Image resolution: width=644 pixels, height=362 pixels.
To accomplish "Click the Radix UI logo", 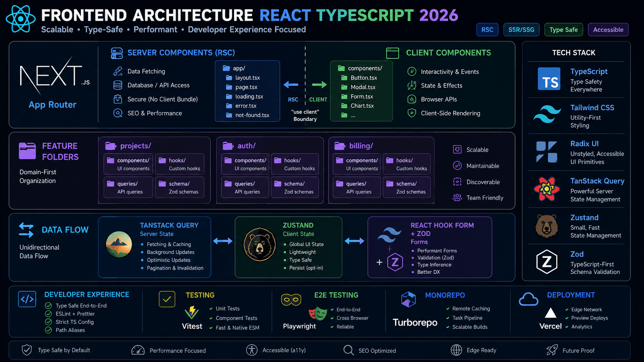I will tap(547, 152).
